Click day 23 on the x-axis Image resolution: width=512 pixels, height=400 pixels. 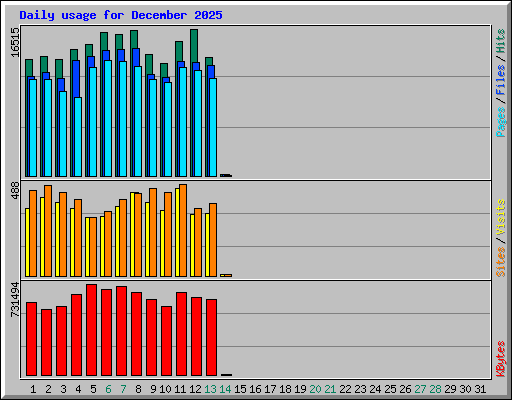[x=360, y=389]
